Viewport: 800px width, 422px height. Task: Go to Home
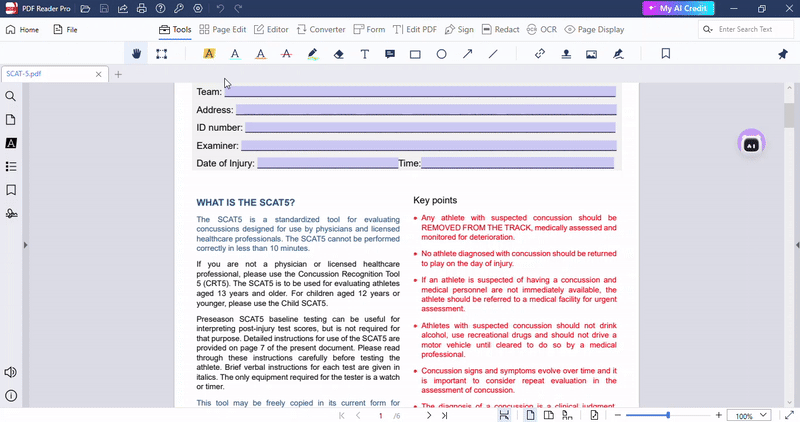[x=22, y=30]
